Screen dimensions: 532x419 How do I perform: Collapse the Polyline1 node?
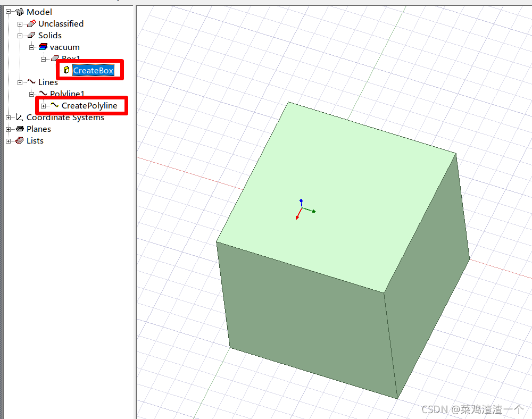(x=31, y=94)
